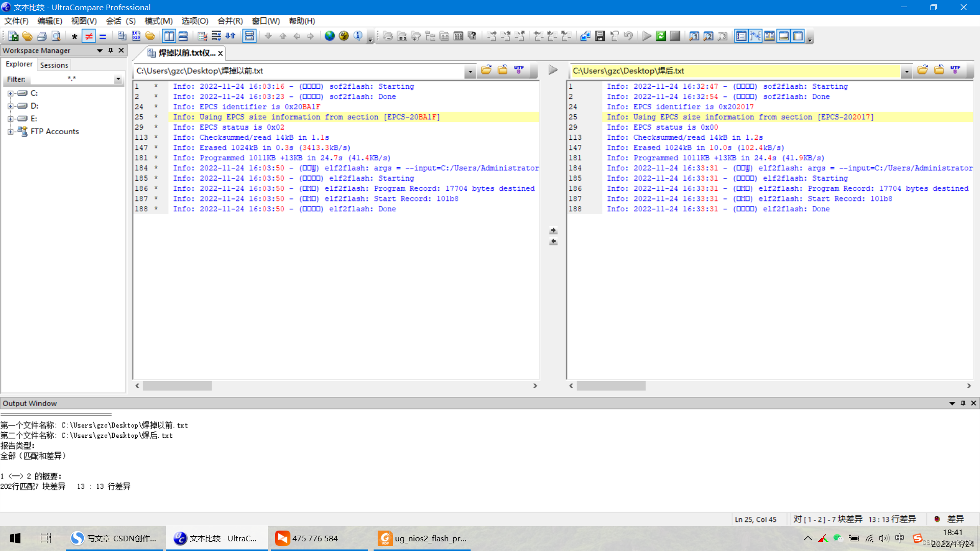Select the binary compare mode icon
Screen dimensions: 980x551
[x=136, y=36]
